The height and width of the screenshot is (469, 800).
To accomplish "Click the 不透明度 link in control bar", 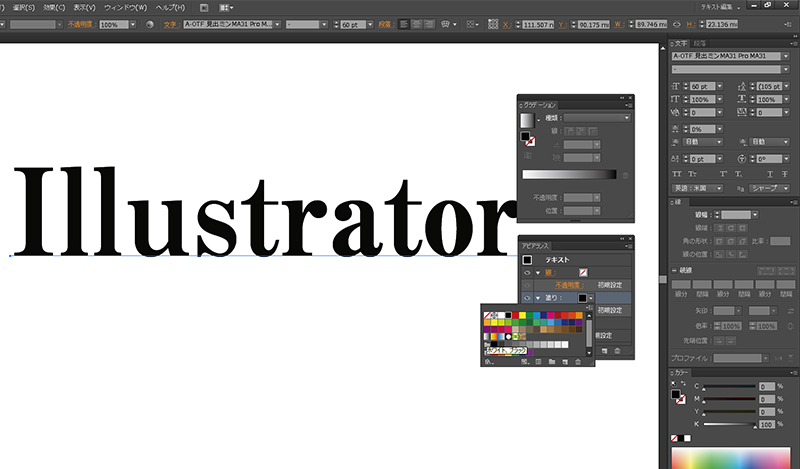I will tap(82, 24).
